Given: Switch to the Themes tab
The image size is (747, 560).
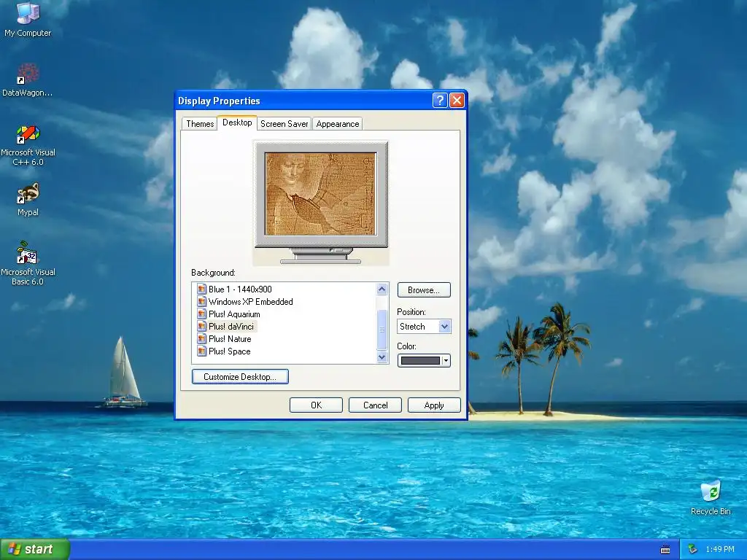Looking at the screenshot, I should 200,124.
